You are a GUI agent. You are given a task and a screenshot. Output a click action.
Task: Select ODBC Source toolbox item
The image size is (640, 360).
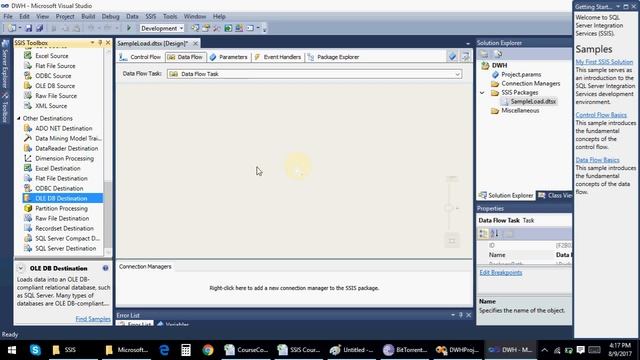coord(53,76)
